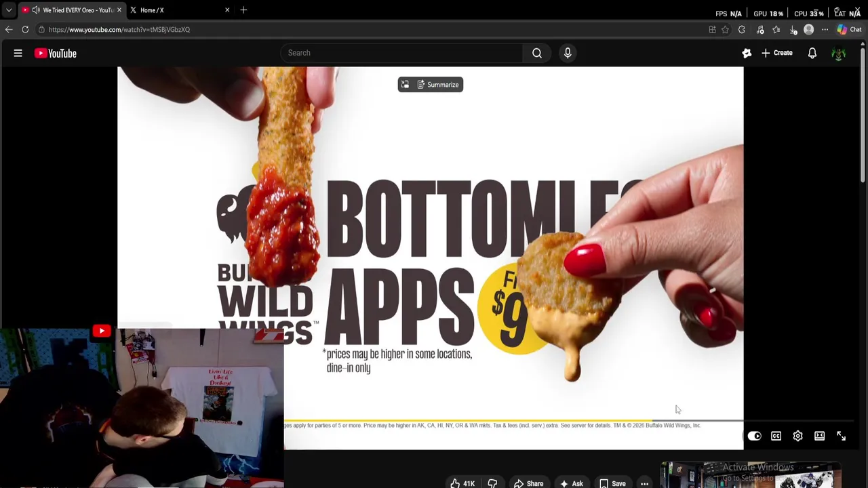Open the recommended video thumbnail at bottom right
Screen dimensions: 868x488
coord(750,475)
